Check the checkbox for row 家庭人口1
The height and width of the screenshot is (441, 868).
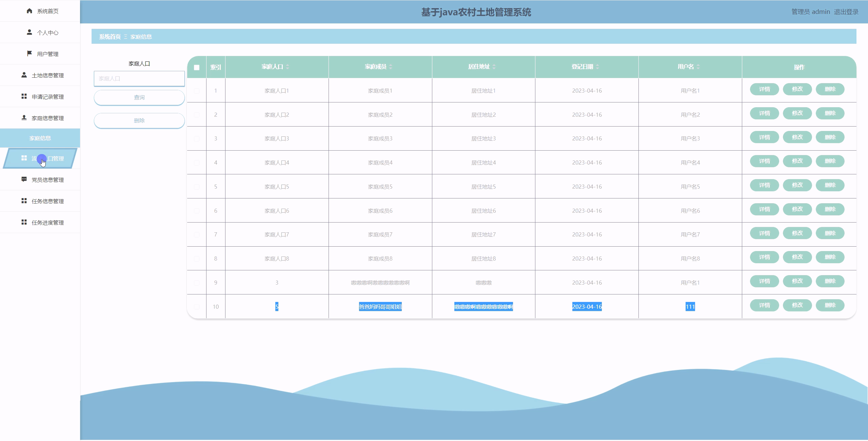tap(197, 90)
